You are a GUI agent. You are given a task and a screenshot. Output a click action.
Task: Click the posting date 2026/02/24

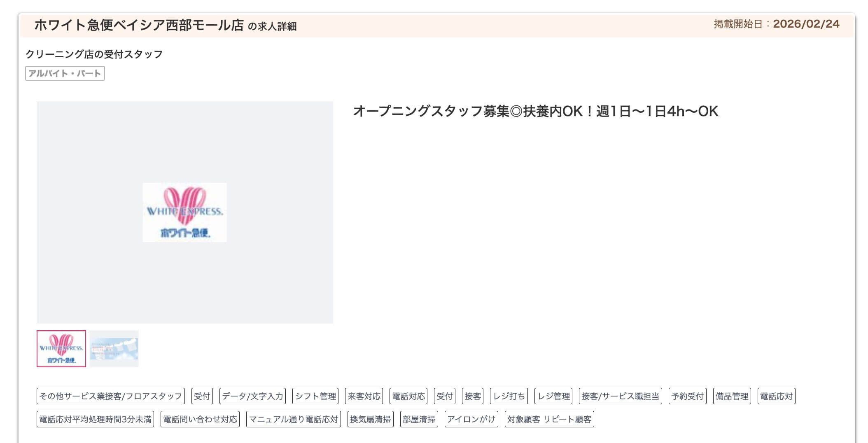(x=806, y=24)
